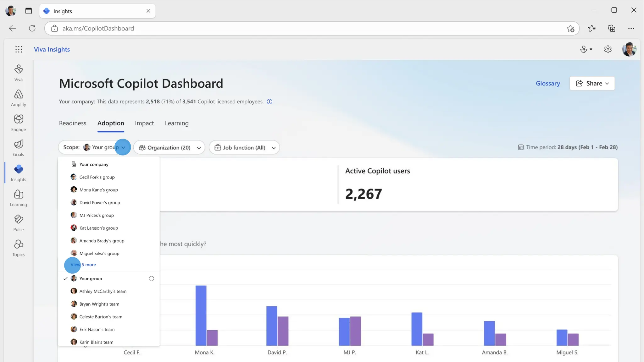The image size is (644, 362).
Task: Click the settings gear icon
Action: 608,49
